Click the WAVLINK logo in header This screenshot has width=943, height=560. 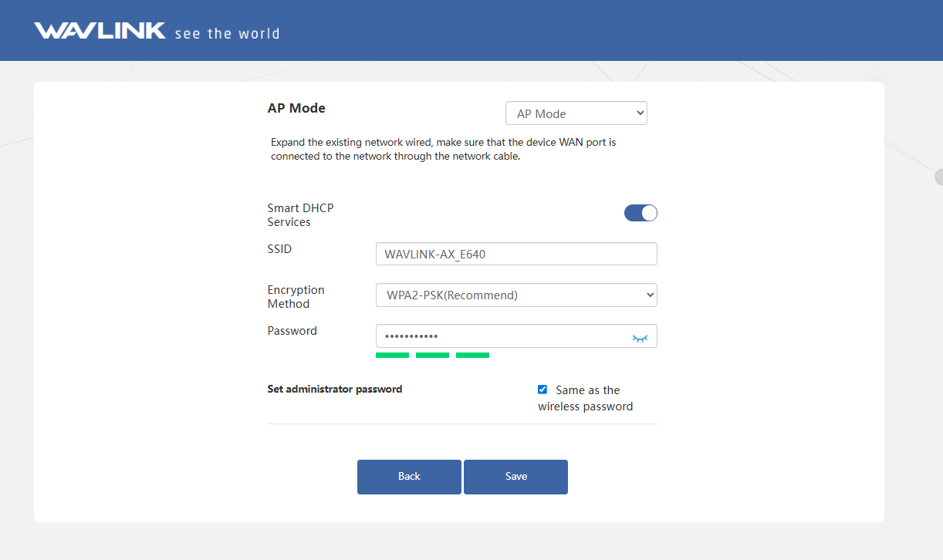tap(100, 31)
